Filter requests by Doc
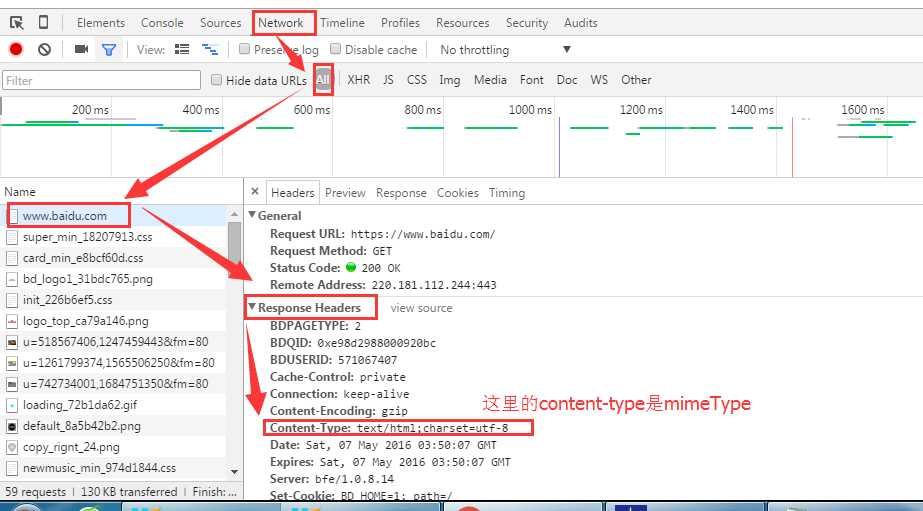Viewport: 923px width, 511px height. pos(567,79)
